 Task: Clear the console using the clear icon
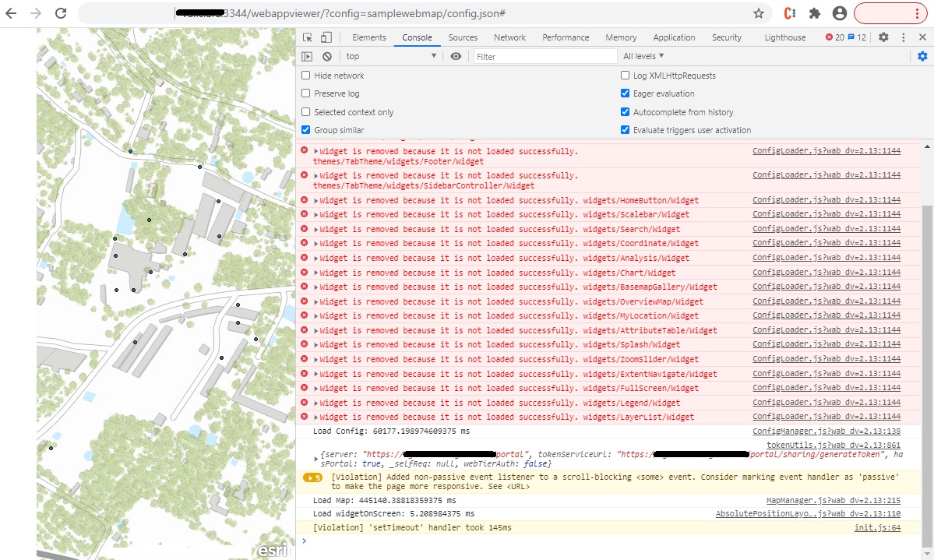327,55
